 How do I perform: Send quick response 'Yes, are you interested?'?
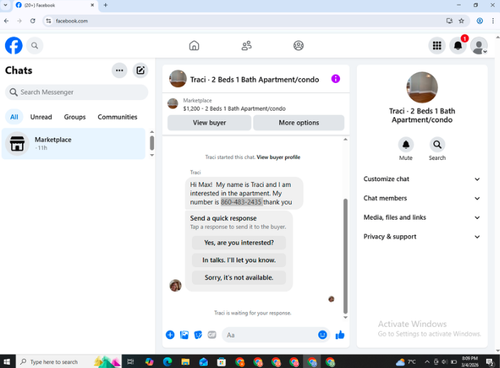(239, 243)
